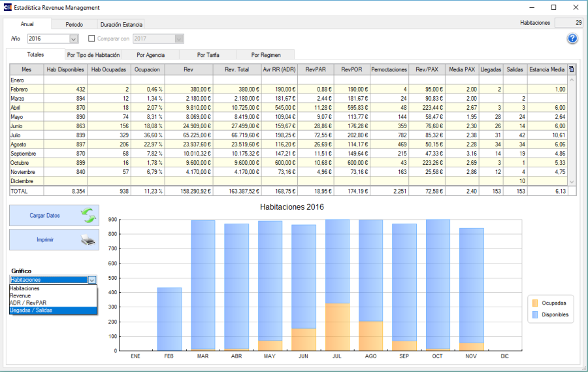Click the Habitaciones count field showing 29
The width and height of the screenshot is (588, 372).
pyautogui.click(x=568, y=23)
